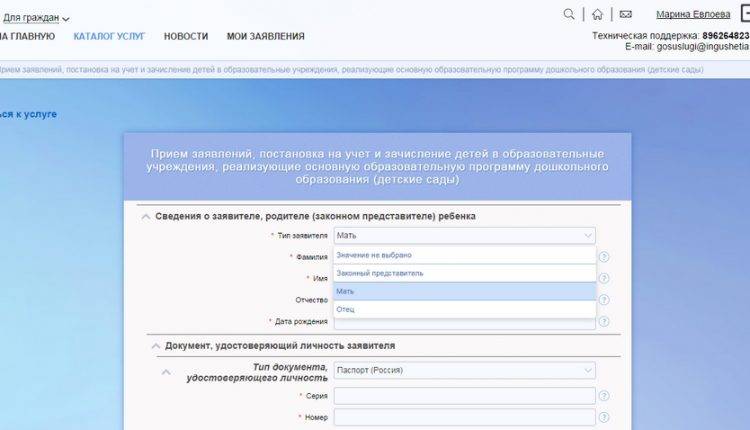The image size is (750, 430).
Task: Open the 'Новости' menu item
Action: pyautogui.click(x=186, y=36)
